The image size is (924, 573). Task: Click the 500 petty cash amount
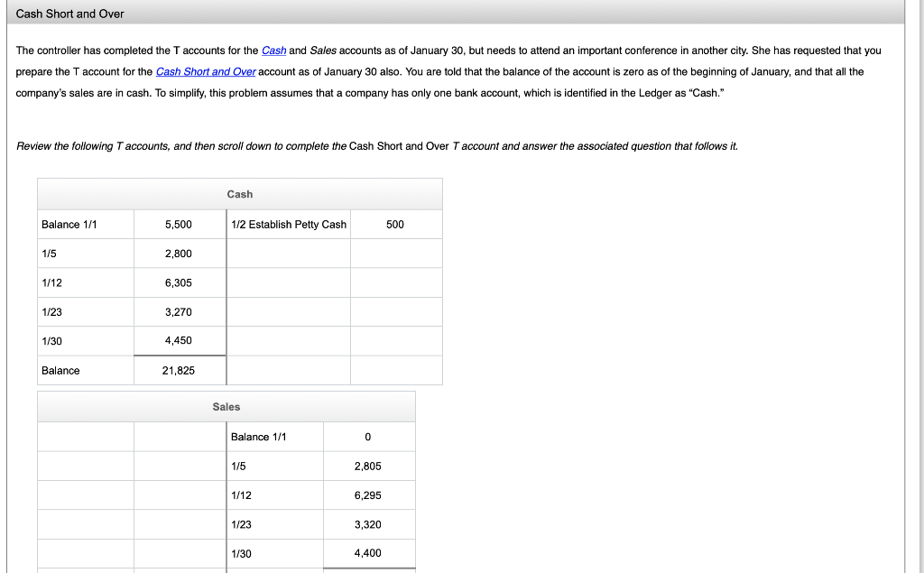pos(395,225)
